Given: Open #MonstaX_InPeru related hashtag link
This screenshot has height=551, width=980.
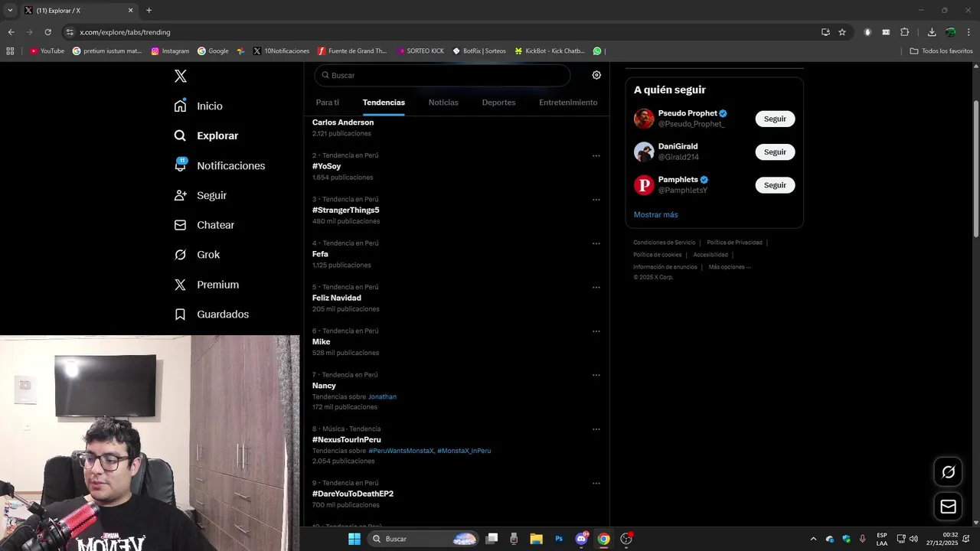Looking at the screenshot, I should pos(464,451).
